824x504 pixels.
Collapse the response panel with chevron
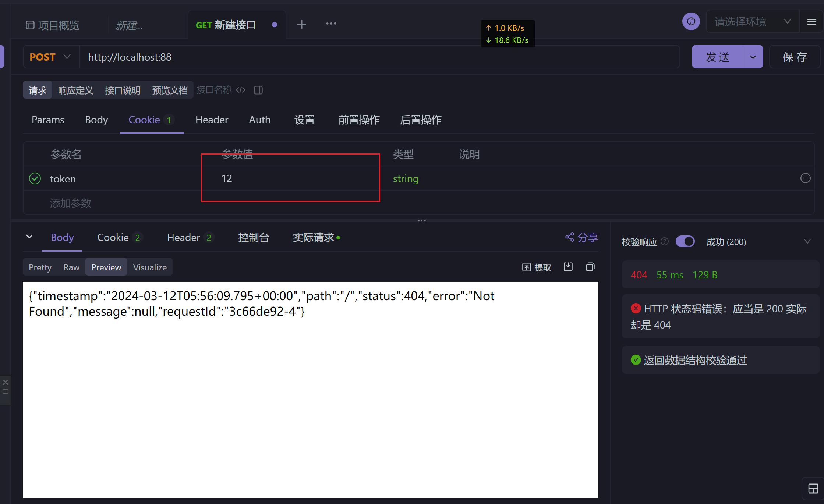pyautogui.click(x=29, y=237)
